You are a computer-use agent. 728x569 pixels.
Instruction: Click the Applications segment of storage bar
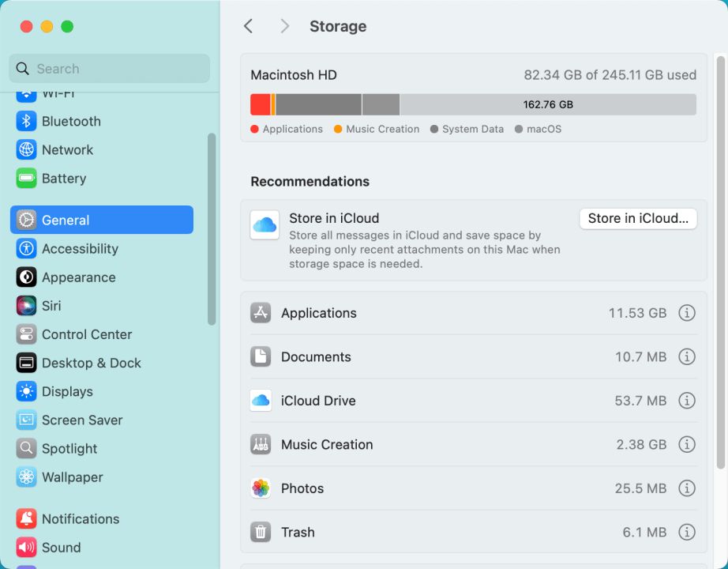257,104
